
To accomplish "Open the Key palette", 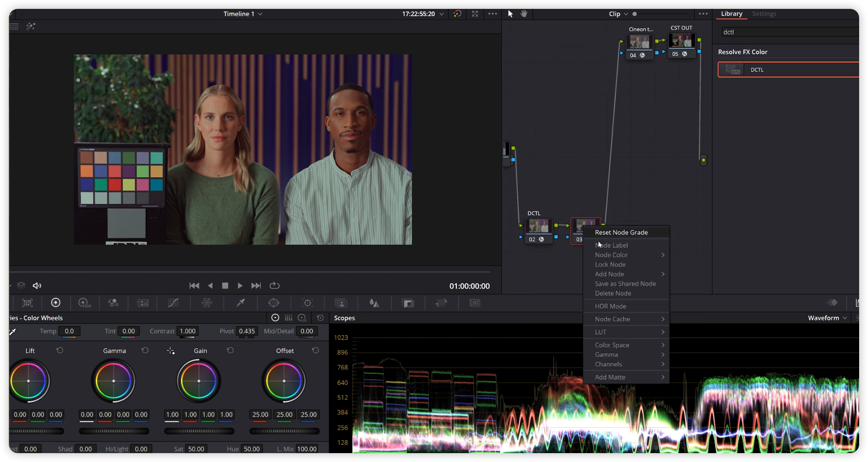I will [x=408, y=303].
